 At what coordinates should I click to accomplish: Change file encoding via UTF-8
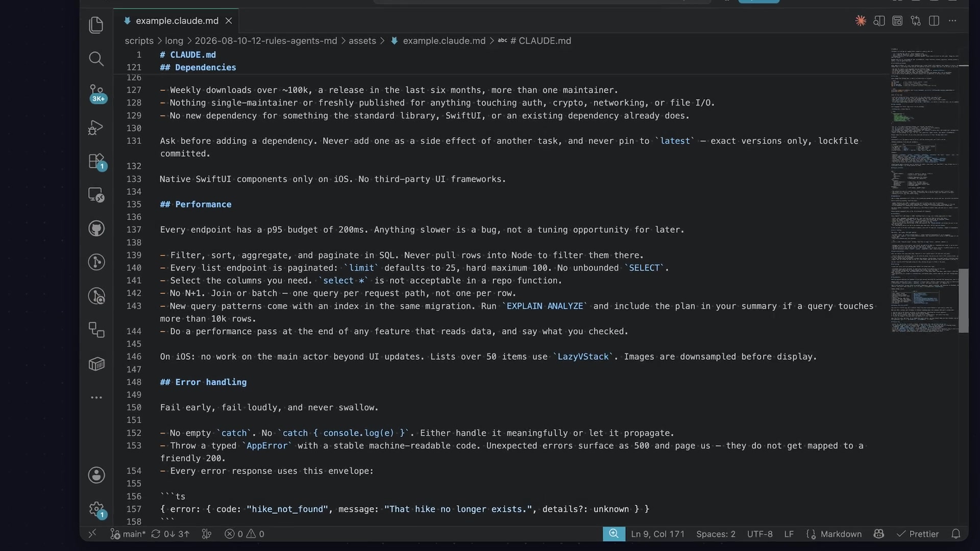[759, 534]
